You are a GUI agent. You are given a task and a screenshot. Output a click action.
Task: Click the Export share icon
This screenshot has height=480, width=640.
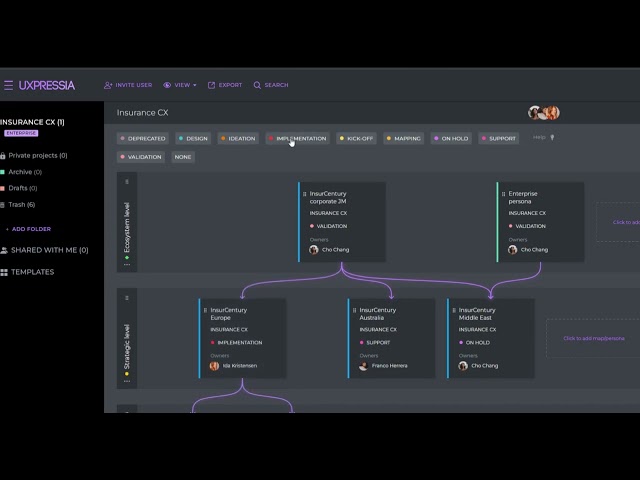[211, 85]
